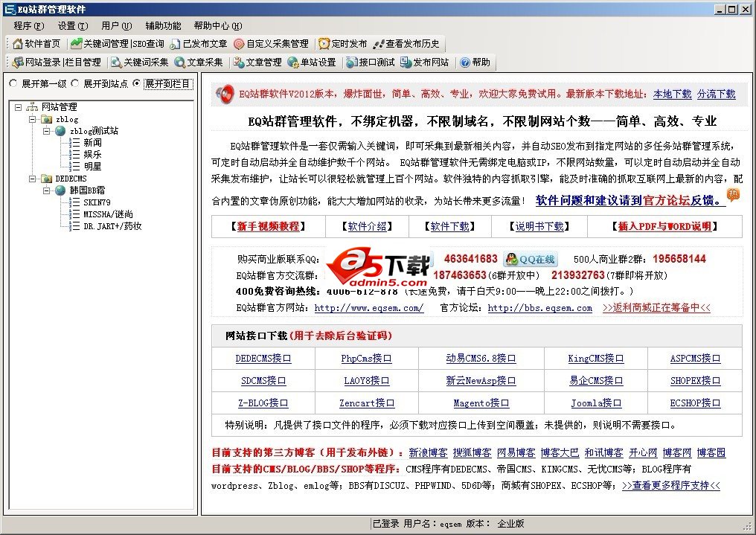The height and width of the screenshot is (535, 756).
Task: Click 返利商城正在筹备中 link
Action: [x=656, y=307]
